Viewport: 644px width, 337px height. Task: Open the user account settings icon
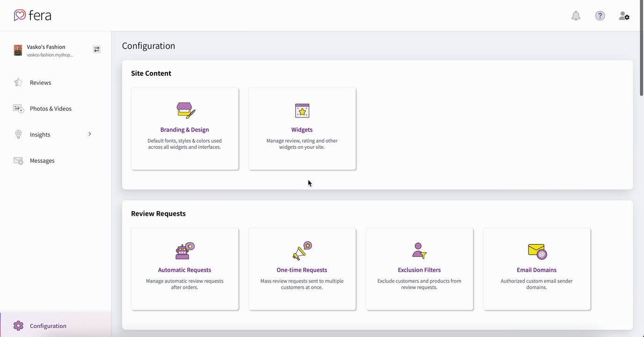coord(624,16)
